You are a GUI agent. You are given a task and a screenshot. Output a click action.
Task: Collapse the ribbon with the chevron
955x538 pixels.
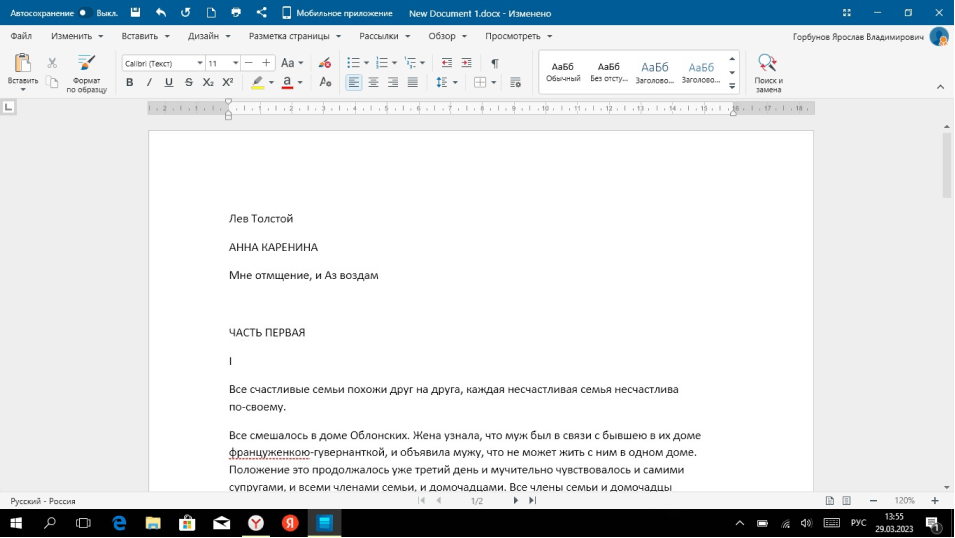click(940, 87)
